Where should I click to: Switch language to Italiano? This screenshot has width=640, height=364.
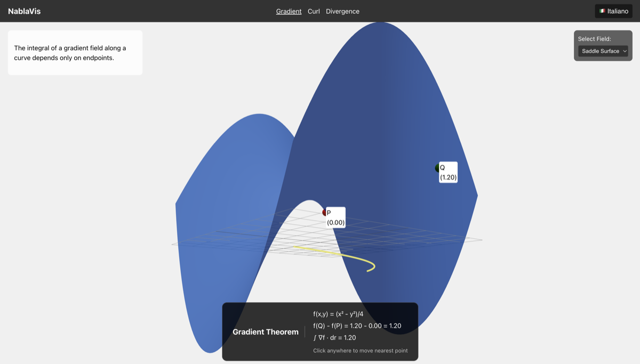613,11
